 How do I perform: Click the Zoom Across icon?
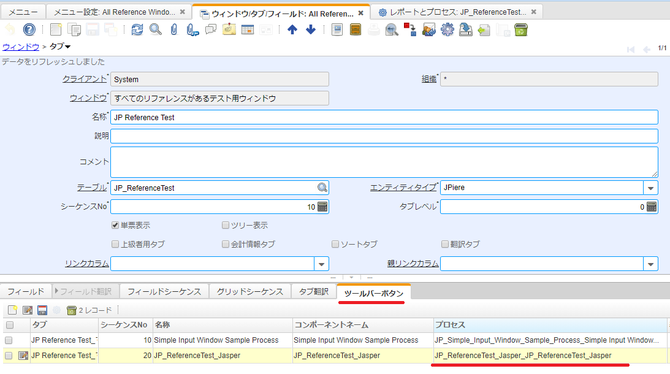[392, 29]
